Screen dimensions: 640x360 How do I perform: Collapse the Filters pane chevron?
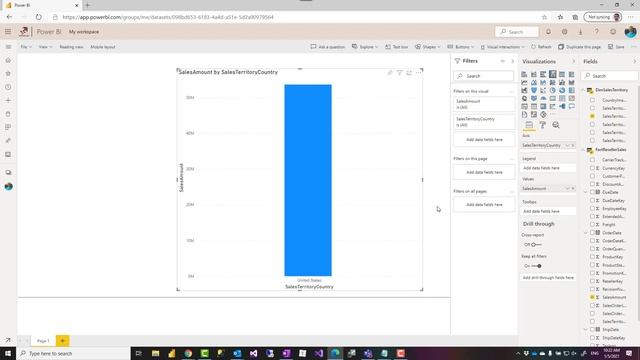(513, 61)
